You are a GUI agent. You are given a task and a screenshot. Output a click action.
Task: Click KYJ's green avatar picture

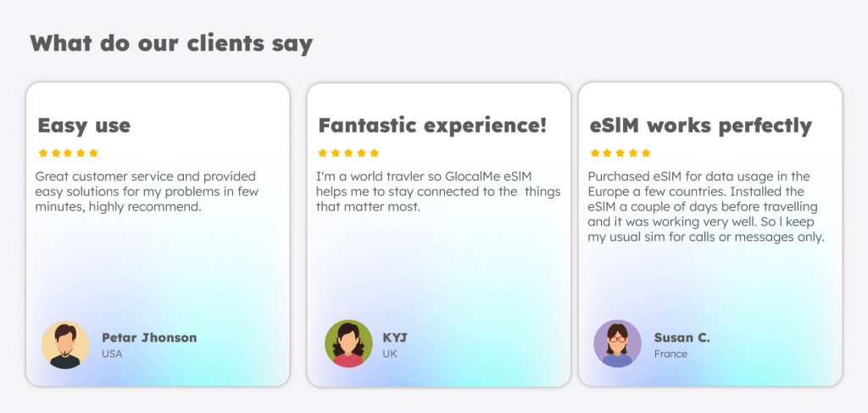click(348, 343)
